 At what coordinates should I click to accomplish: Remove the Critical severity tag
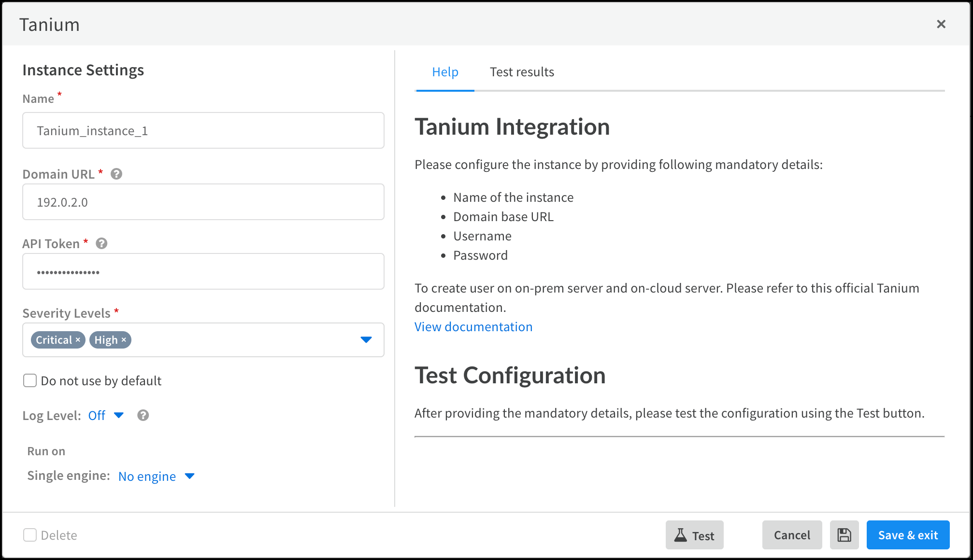pyautogui.click(x=78, y=340)
